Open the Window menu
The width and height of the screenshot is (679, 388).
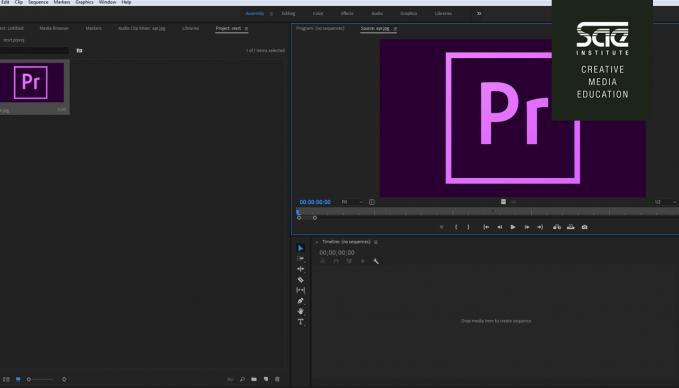(x=107, y=2)
